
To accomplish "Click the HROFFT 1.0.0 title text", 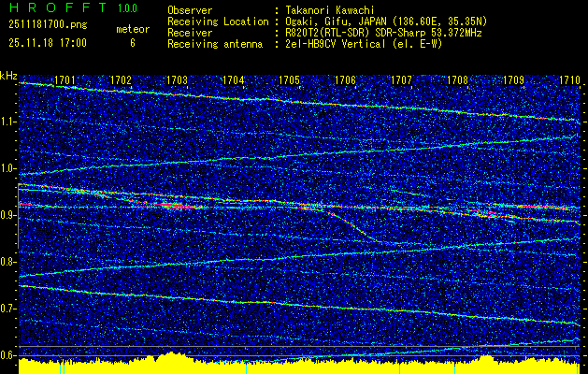I will pyautogui.click(x=73, y=7).
